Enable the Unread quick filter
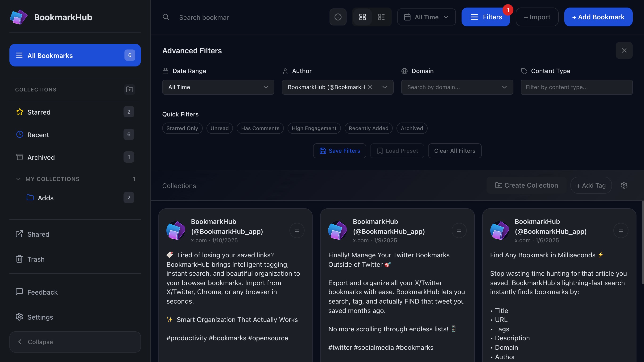The height and width of the screenshot is (362, 644). (x=219, y=128)
